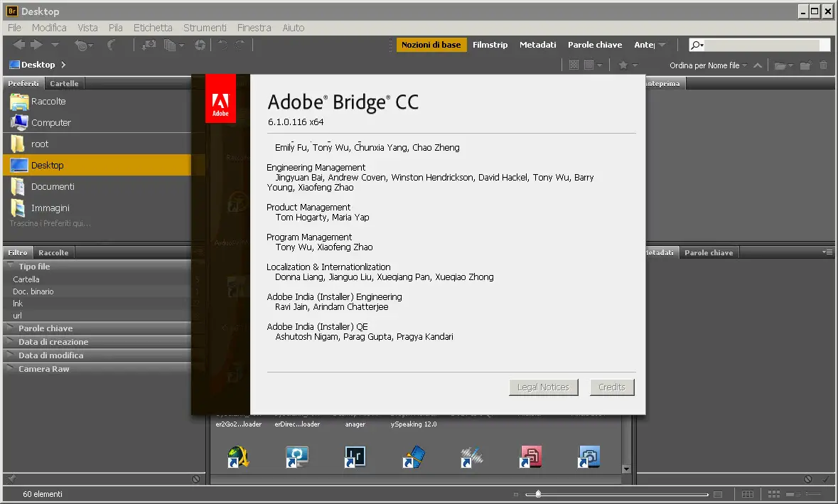This screenshot has width=838, height=504.
Task: Click the thumbnail quality checkerboard icon
Action: (x=574, y=65)
